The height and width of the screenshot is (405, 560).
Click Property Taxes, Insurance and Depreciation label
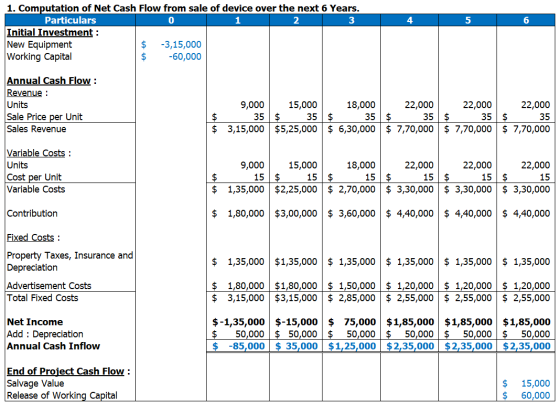pyautogui.click(x=70, y=261)
